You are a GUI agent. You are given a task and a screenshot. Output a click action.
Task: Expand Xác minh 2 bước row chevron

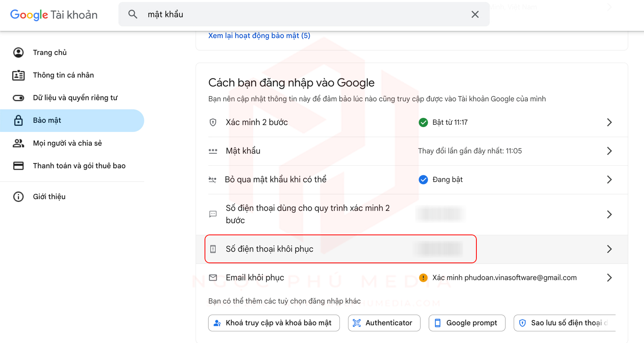609,122
